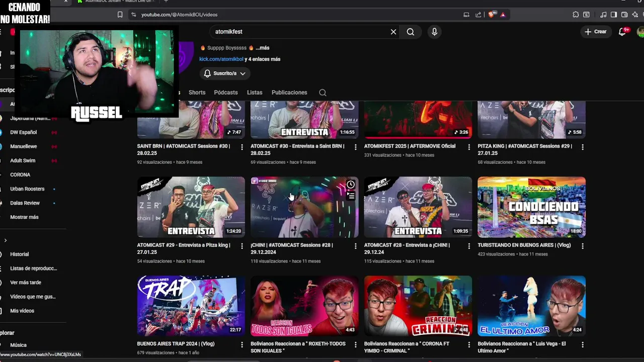Open Vídeos que me gustan in sidebar
644x362 pixels.
pos(33,297)
